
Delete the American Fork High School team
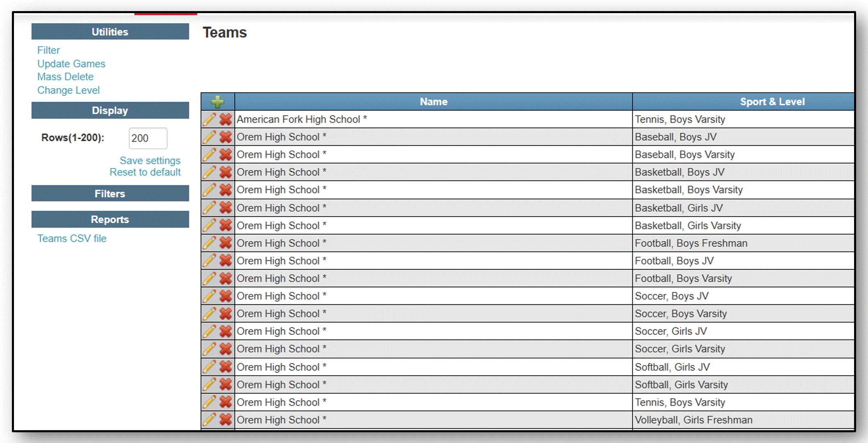click(x=225, y=119)
